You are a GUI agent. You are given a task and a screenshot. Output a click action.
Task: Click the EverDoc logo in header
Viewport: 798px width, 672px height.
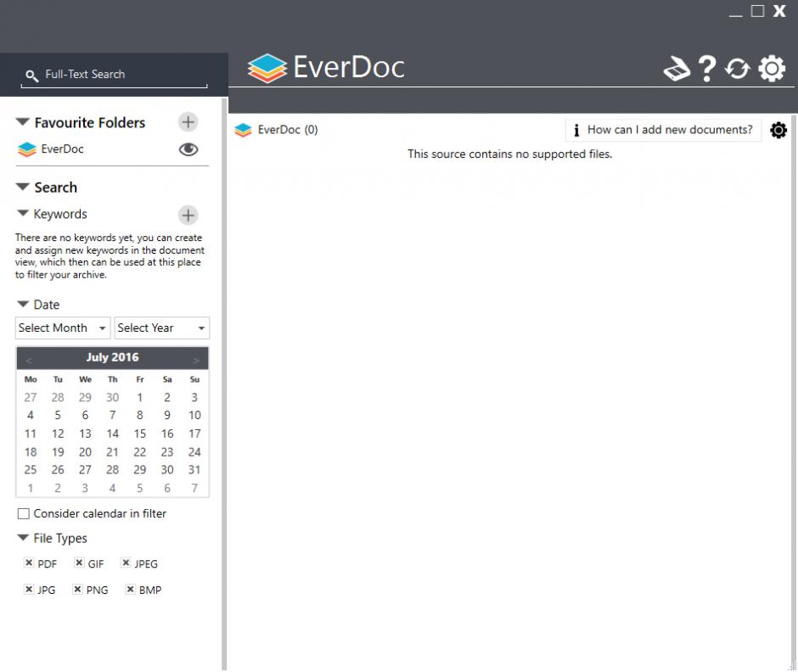tap(326, 68)
